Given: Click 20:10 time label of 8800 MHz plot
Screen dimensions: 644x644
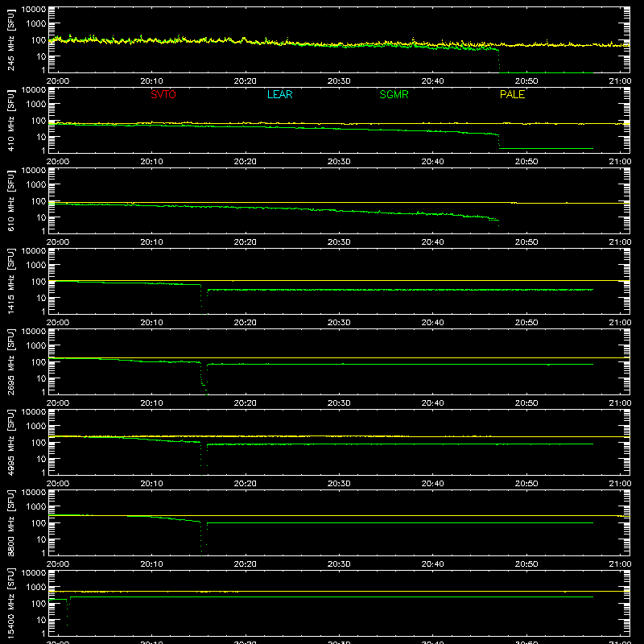Looking at the screenshot, I should click(151, 564).
